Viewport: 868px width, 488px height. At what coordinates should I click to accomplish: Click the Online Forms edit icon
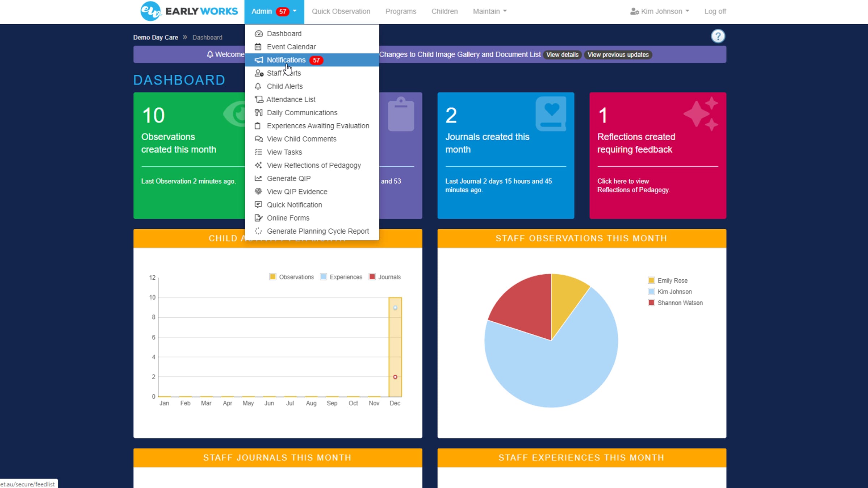point(258,218)
